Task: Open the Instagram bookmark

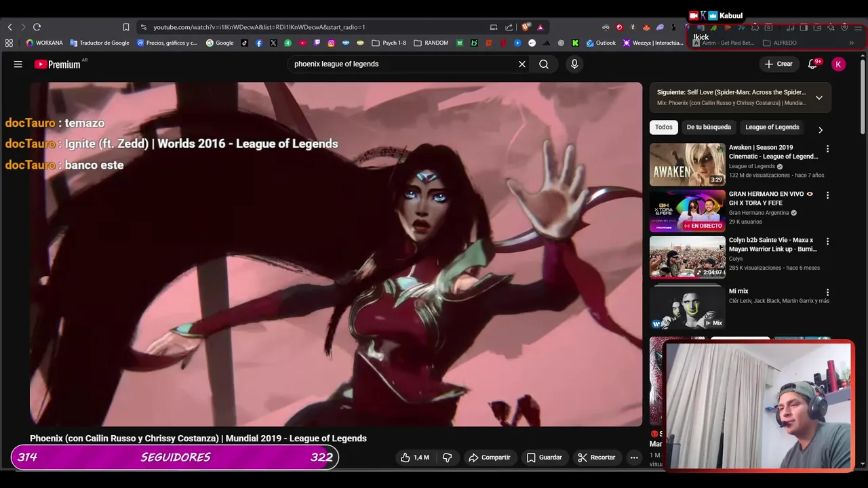Action: 331,43
